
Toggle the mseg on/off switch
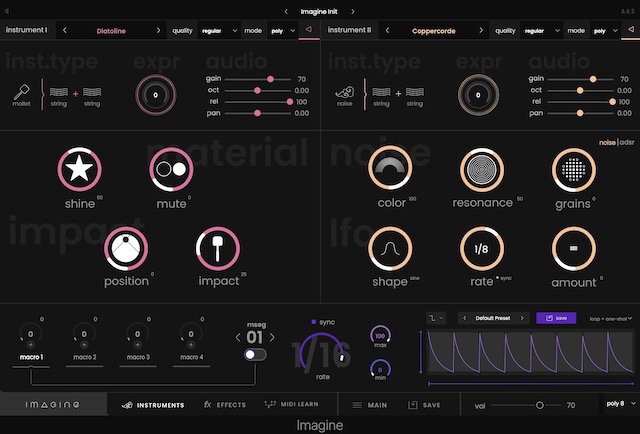(x=255, y=354)
